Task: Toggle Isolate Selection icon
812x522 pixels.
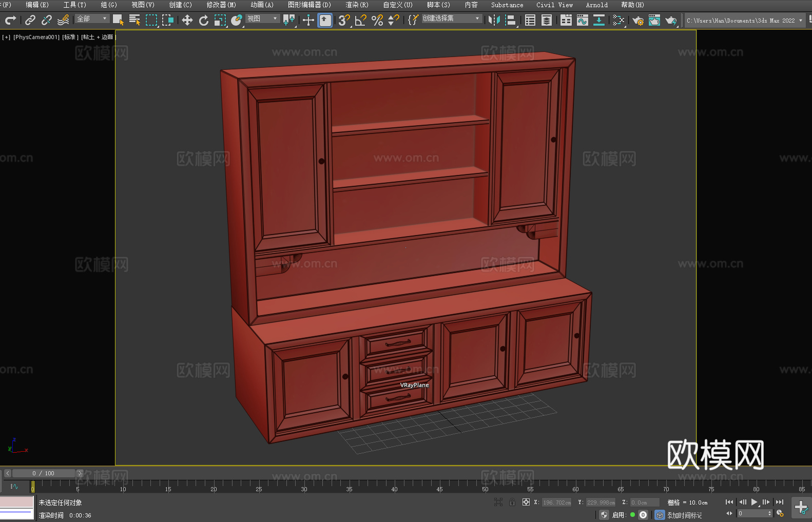Action: coord(498,502)
